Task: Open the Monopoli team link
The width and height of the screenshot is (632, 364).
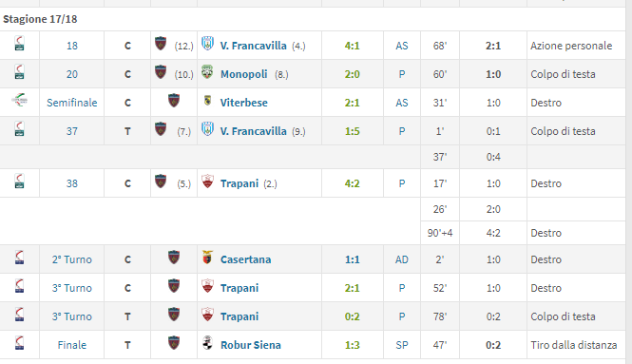Action: (x=244, y=74)
